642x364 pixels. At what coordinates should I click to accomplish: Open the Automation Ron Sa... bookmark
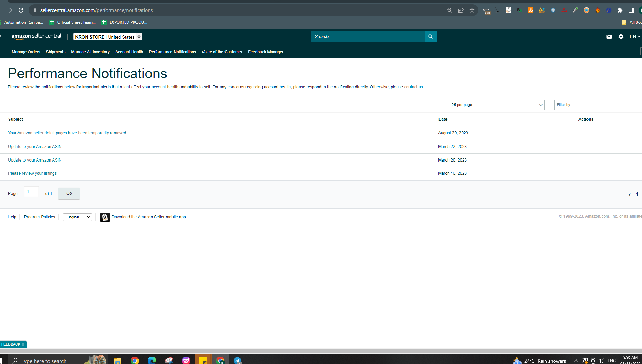pos(22,22)
